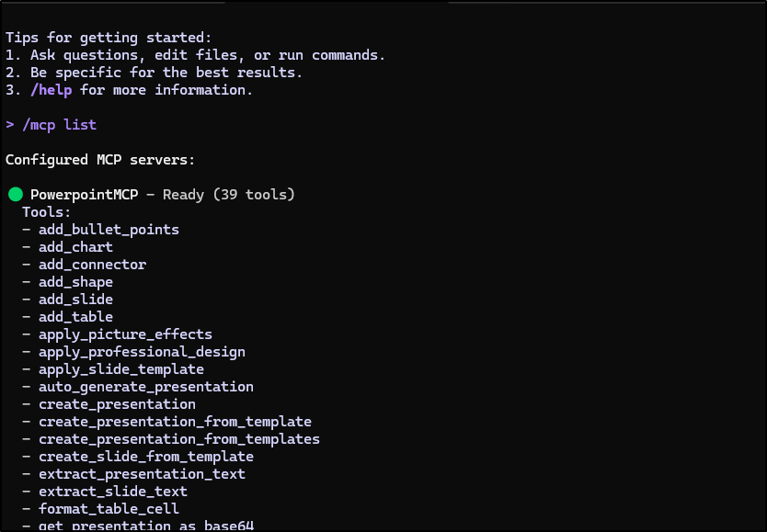Click the create_presentation tool line
Screen dimensions: 767x532
[117, 404]
